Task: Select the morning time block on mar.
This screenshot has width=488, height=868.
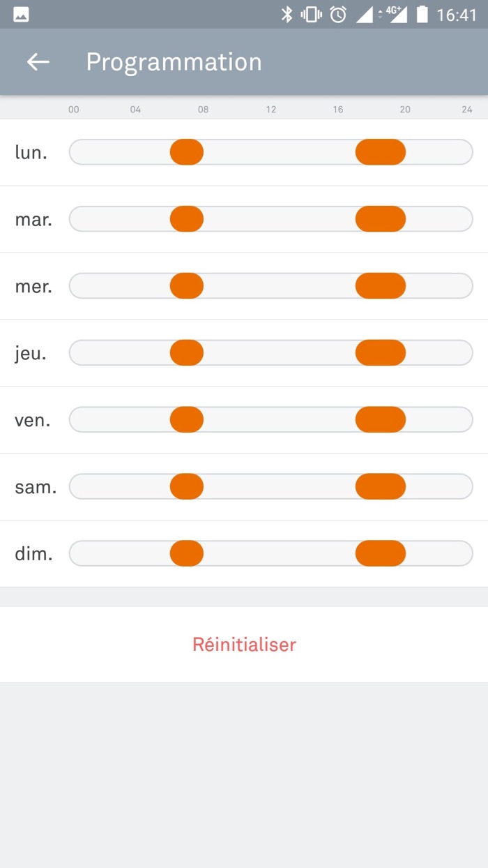Action: click(187, 219)
